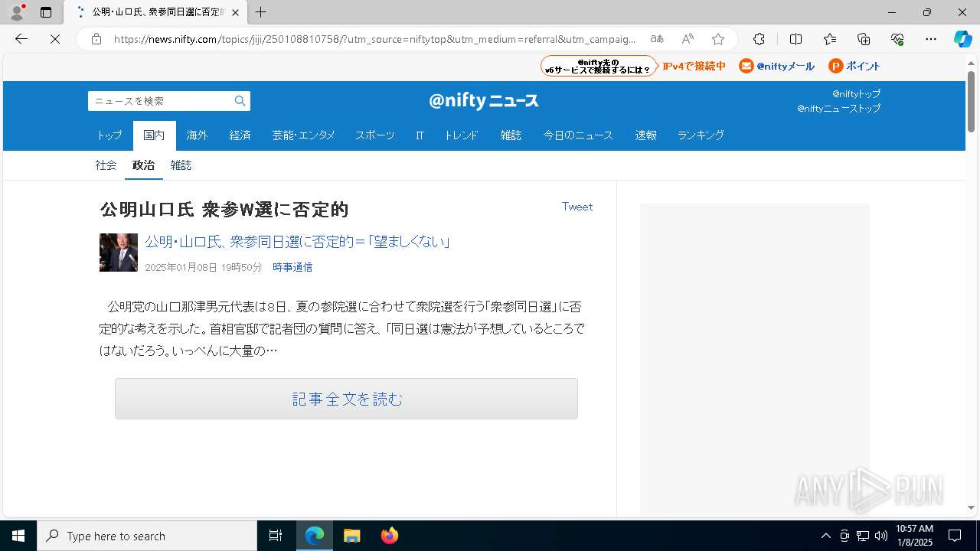Image resolution: width=980 pixels, height=551 pixels.
Task: Click the @niftyニュース logo
Action: (x=484, y=101)
